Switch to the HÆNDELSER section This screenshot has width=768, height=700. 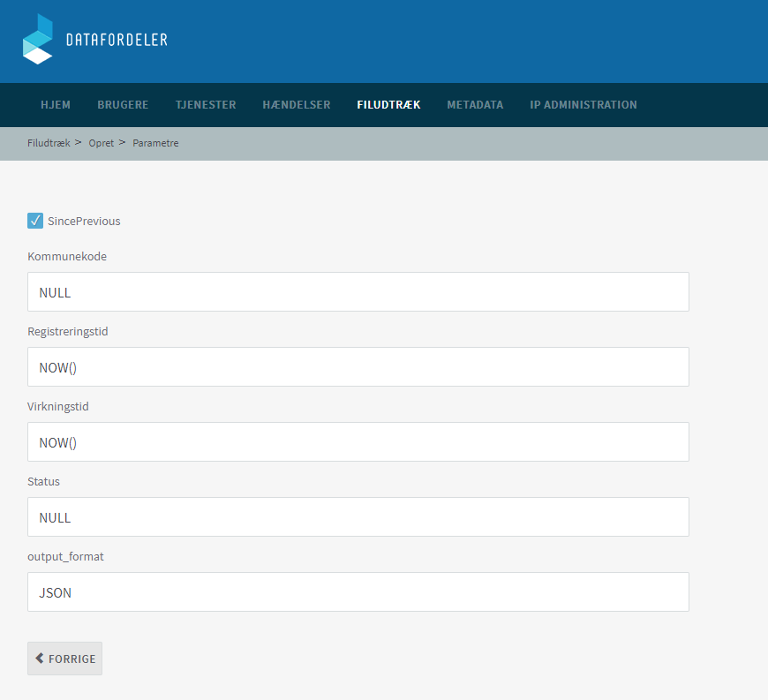pos(297,105)
